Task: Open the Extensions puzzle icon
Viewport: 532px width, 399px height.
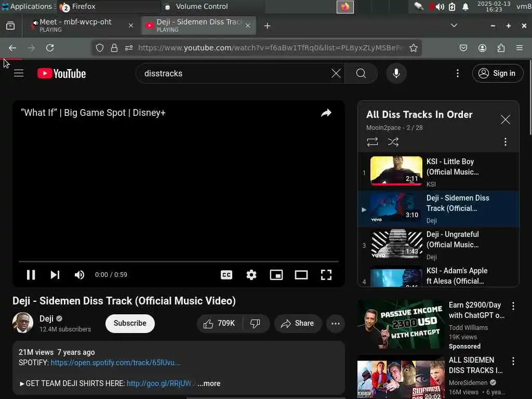Action: click(x=501, y=48)
